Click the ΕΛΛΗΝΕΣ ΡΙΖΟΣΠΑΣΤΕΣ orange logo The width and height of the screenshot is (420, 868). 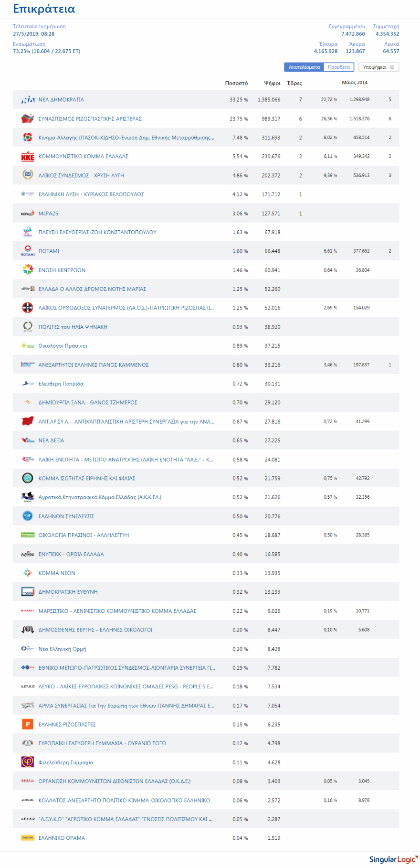coord(28,724)
